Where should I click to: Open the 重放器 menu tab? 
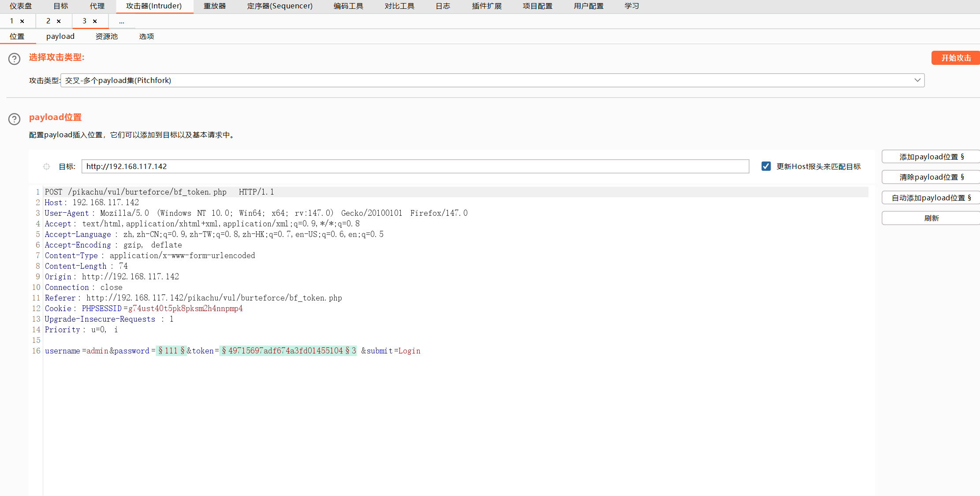pyautogui.click(x=215, y=6)
